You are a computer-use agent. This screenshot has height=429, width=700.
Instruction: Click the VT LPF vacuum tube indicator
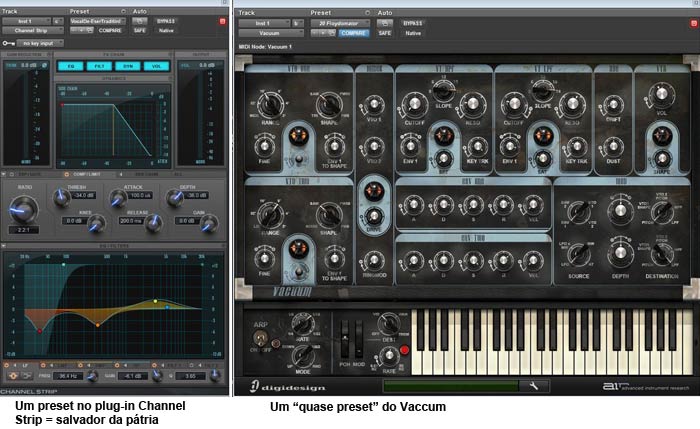point(542,135)
